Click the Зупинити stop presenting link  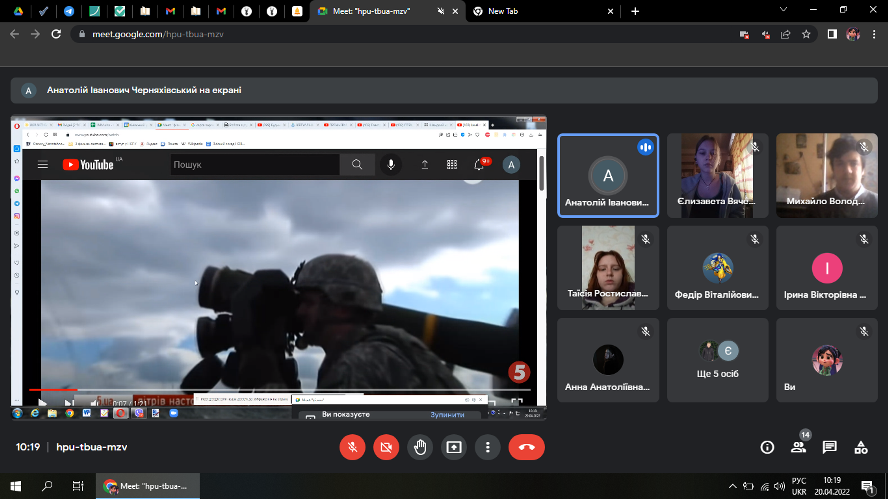[447, 413]
